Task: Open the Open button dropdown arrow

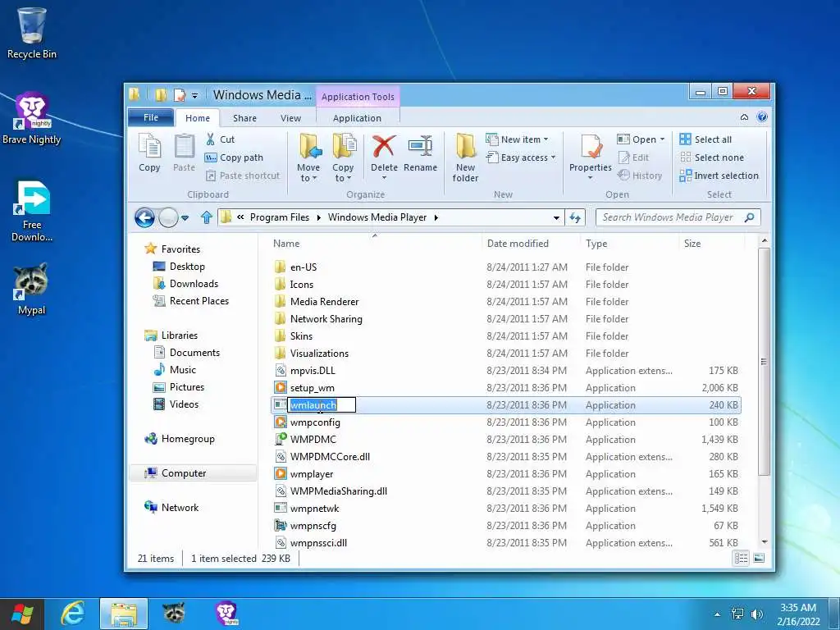Action: point(662,139)
